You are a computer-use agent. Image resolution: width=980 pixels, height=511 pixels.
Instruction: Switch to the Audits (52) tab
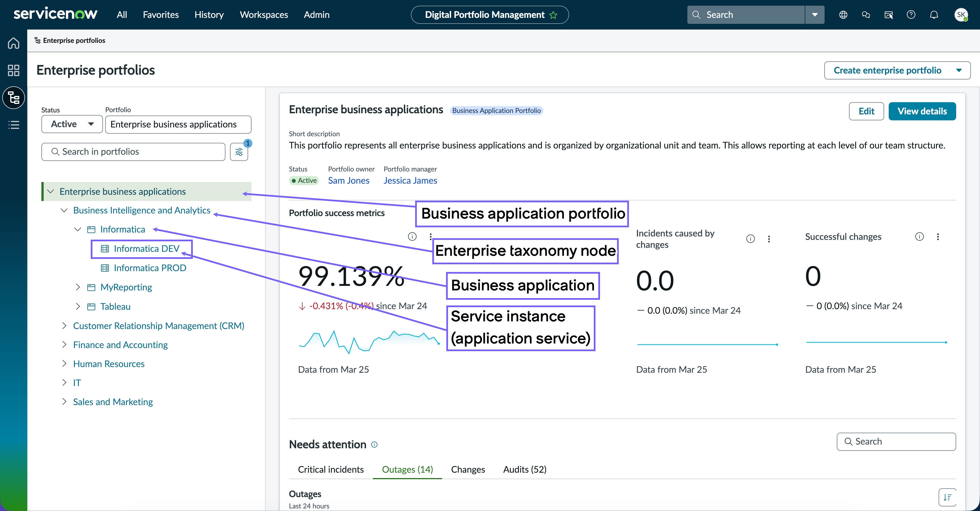click(x=525, y=470)
